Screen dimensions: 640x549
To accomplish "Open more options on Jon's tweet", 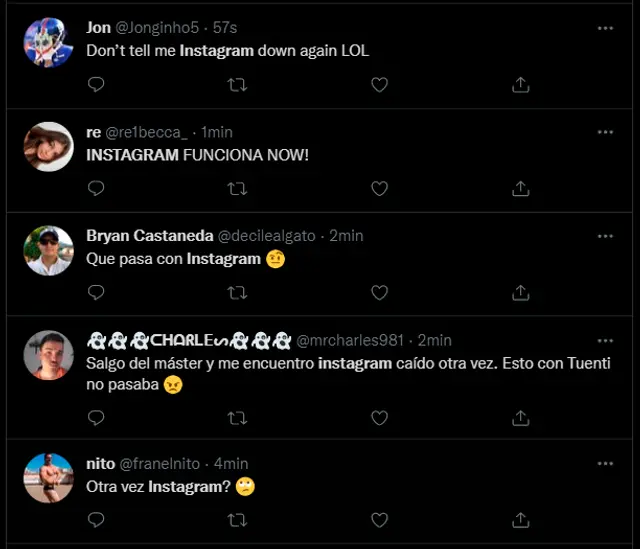I will (x=605, y=28).
